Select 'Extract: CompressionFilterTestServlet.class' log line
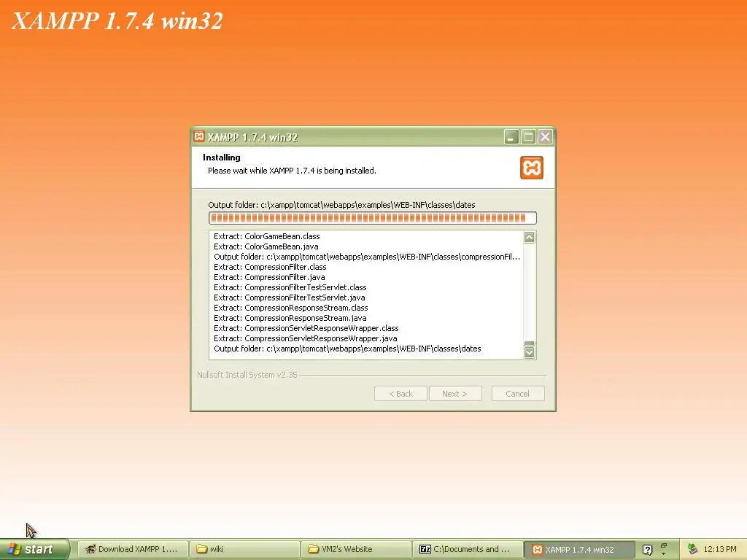Image resolution: width=747 pixels, height=560 pixels. 290,287
